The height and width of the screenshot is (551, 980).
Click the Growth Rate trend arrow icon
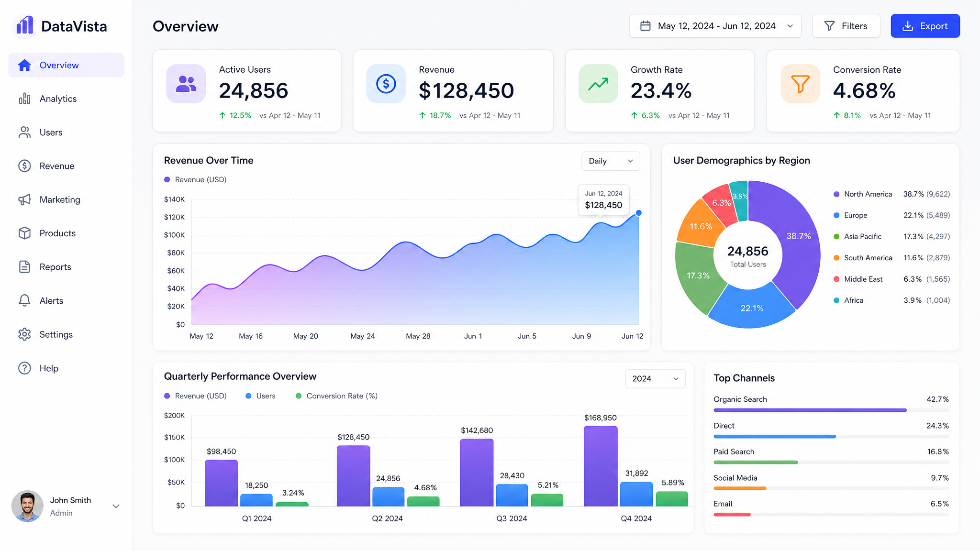598,84
